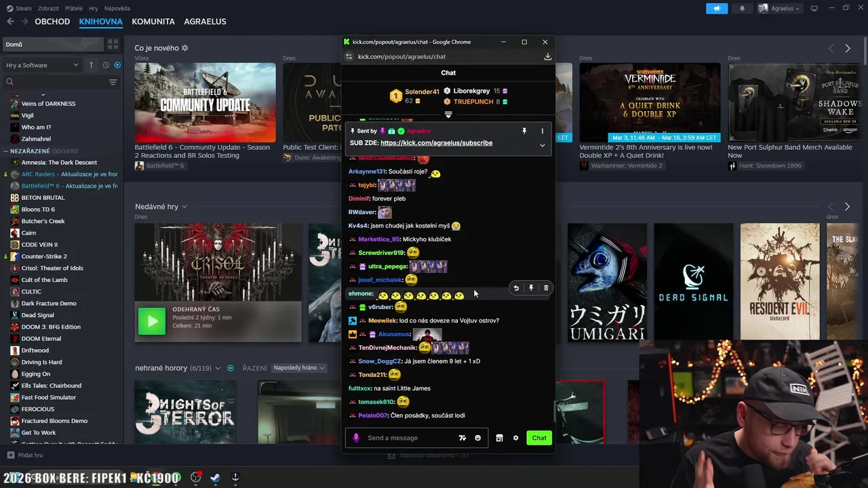The image size is (868, 488).
Task: Open Hry a Software dropdown
Action: (x=42, y=65)
